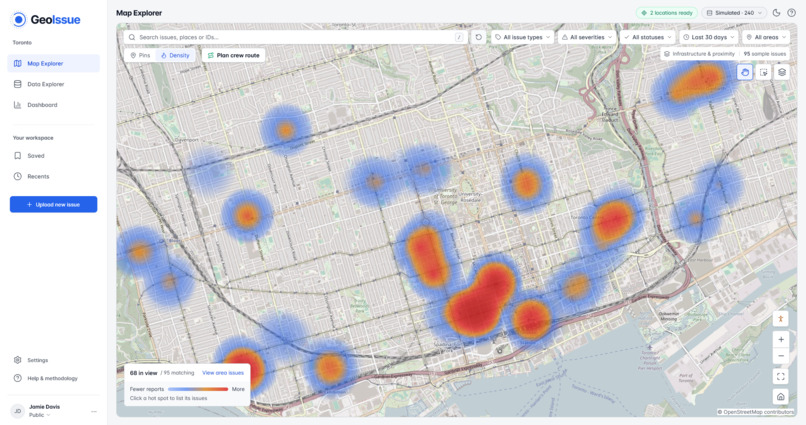Open the map layers button
The width and height of the screenshot is (806, 425).
click(782, 72)
